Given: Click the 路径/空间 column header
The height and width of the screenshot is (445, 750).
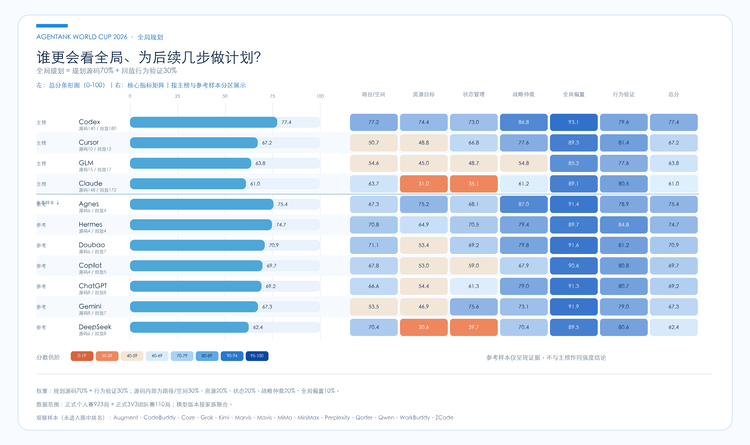Looking at the screenshot, I should (374, 95).
